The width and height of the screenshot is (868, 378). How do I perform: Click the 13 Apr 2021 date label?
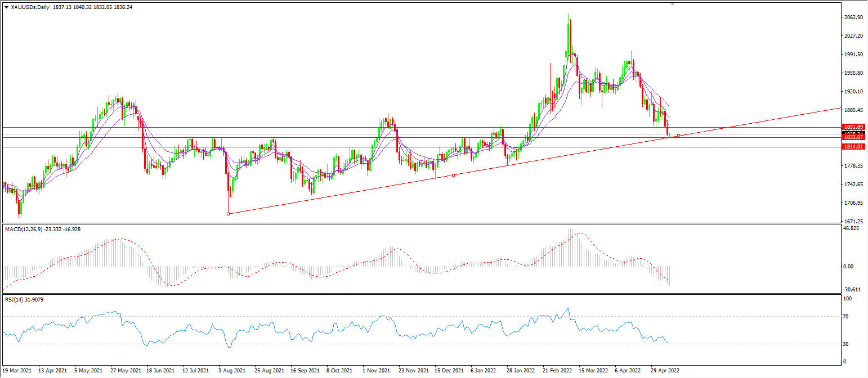pos(52,371)
